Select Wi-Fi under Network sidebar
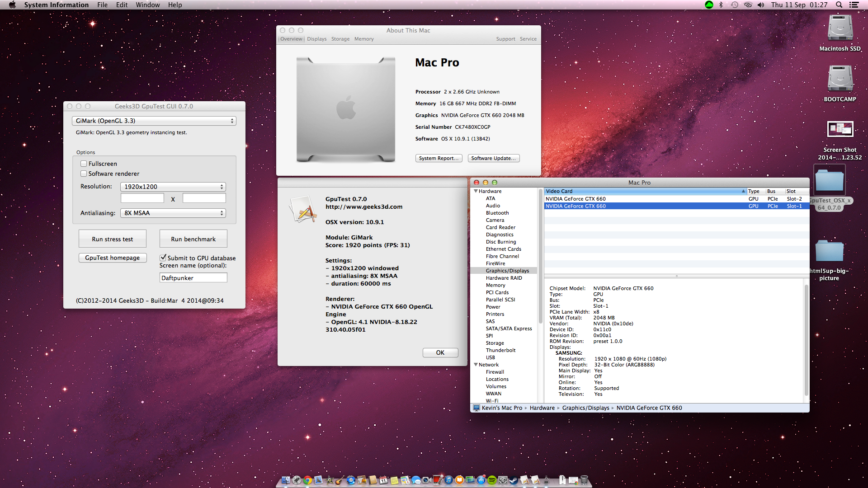The image size is (868, 488). point(492,400)
